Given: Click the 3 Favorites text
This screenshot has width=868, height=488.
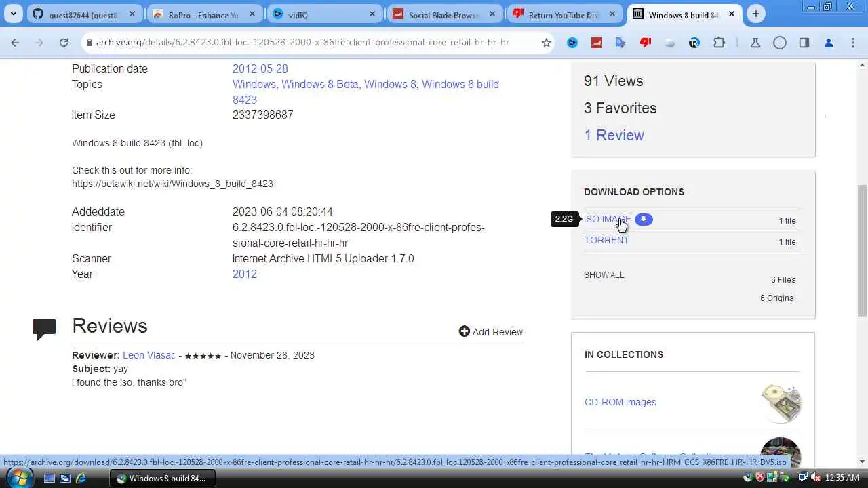Looking at the screenshot, I should click(620, 108).
